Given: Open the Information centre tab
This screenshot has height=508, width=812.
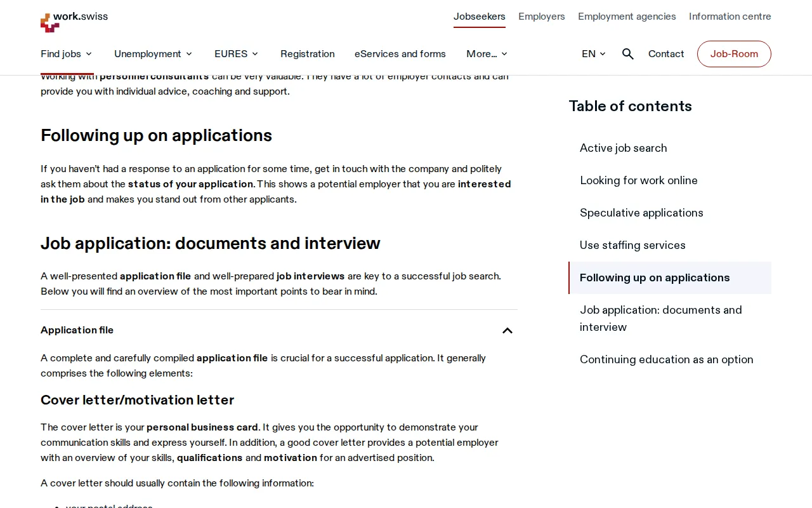Looking at the screenshot, I should pyautogui.click(x=730, y=17).
